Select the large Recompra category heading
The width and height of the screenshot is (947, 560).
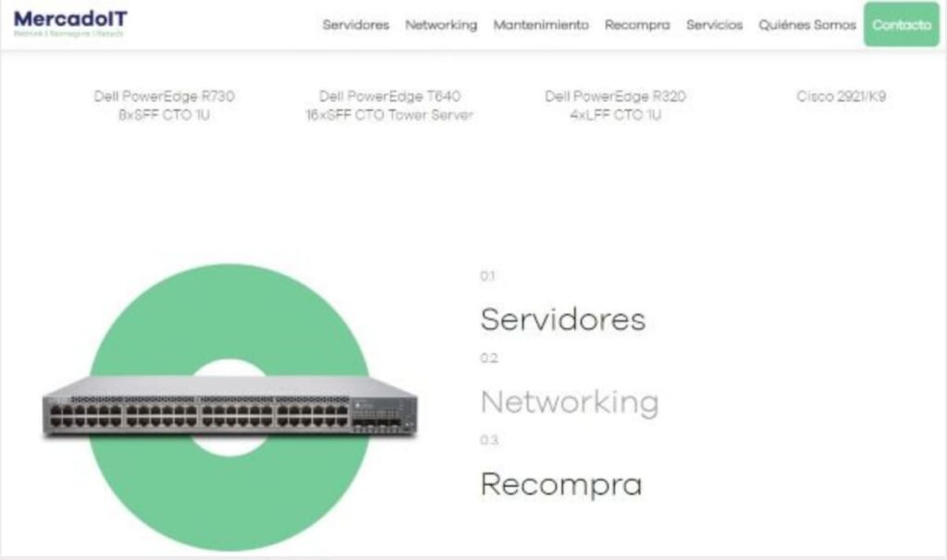561,484
